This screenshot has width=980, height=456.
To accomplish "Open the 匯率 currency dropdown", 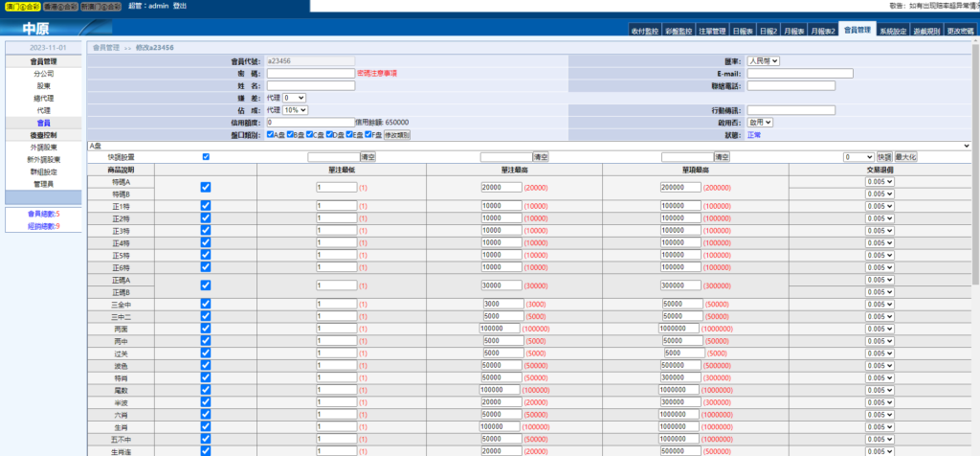I will (x=763, y=60).
